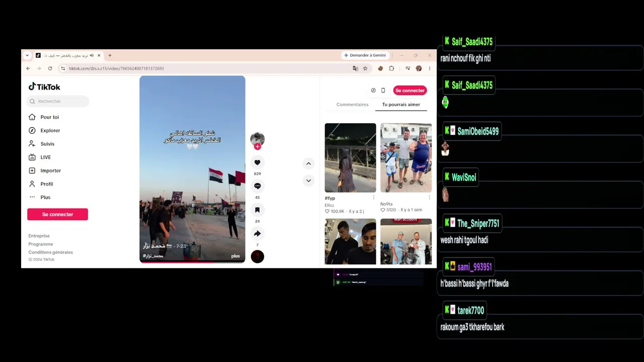The width and height of the screenshot is (644, 362).
Task: Save the video with the bookmark icon
Action: [x=257, y=210]
